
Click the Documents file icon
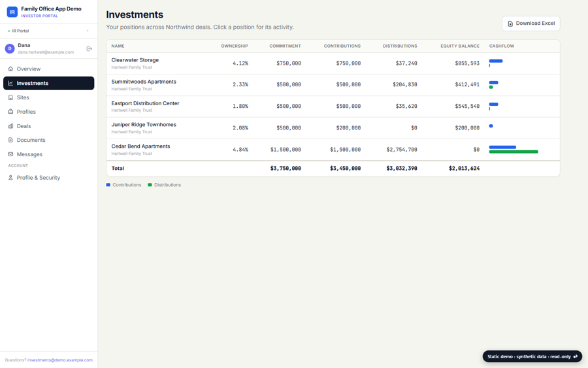pos(10,140)
